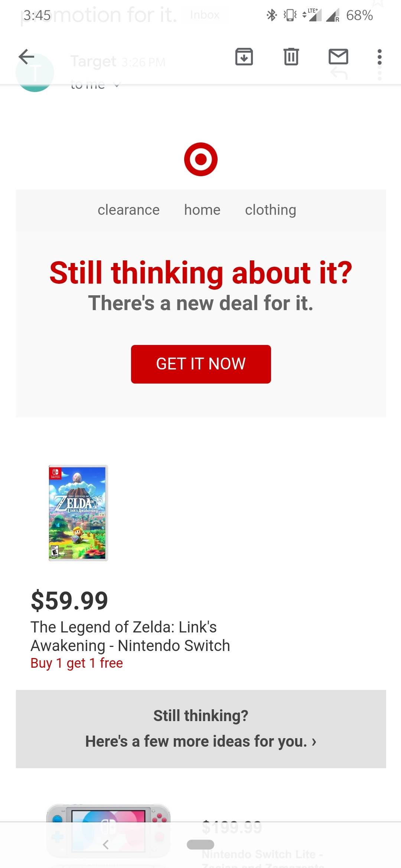Tap the Android back chevron in navigation bar
The image size is (401, 868).
(105, 845)
